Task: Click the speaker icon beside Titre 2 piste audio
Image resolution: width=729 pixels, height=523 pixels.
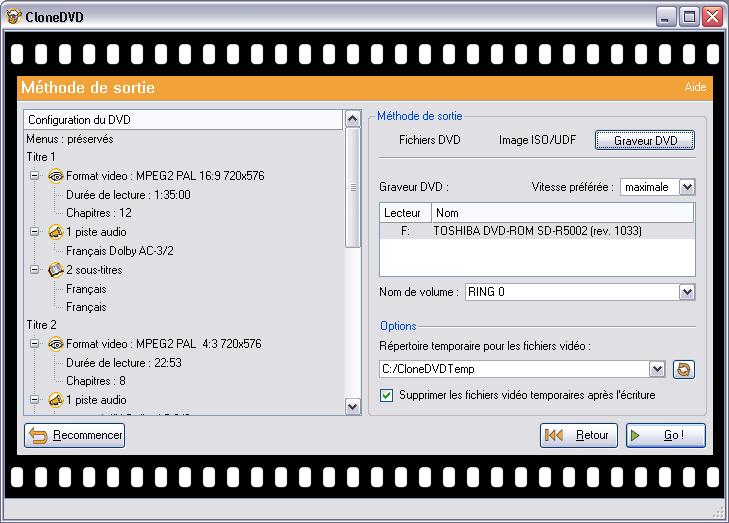Action: [56, 400]
